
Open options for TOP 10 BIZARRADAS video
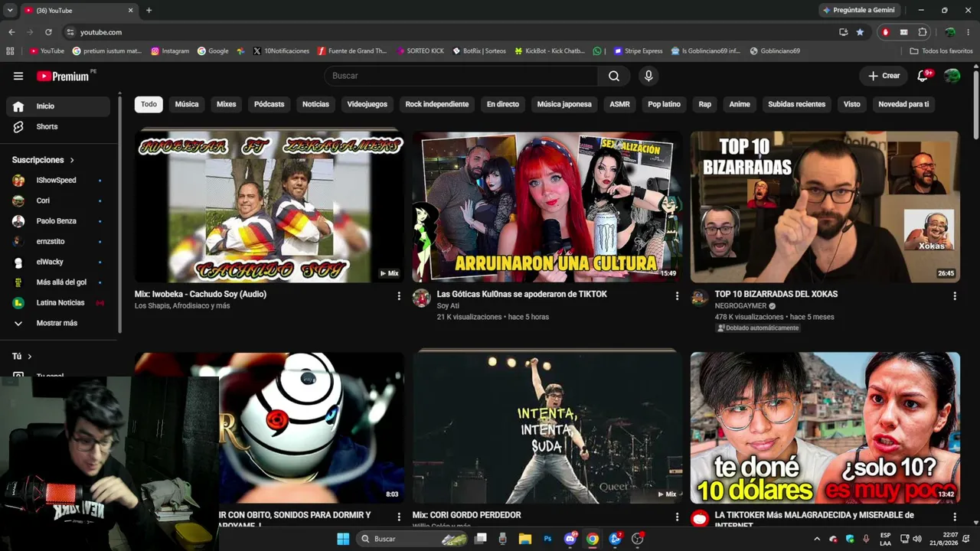point(955,296)
